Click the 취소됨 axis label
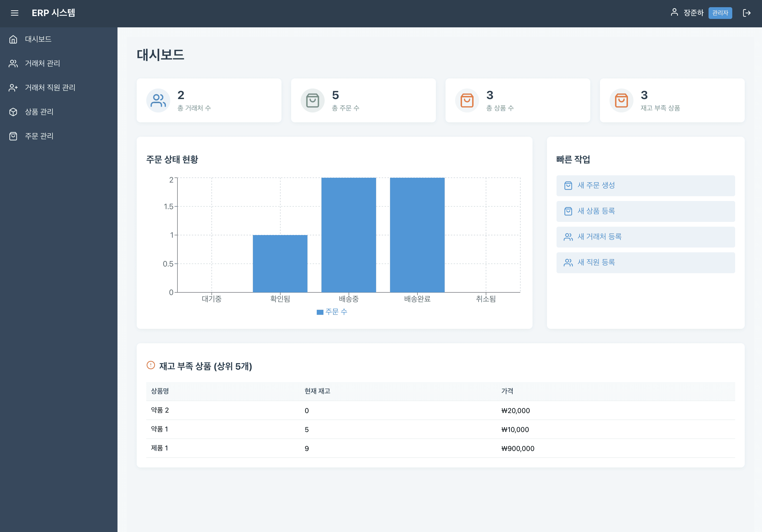The height and width of the screenshot is (532, 762). [486, 299]
